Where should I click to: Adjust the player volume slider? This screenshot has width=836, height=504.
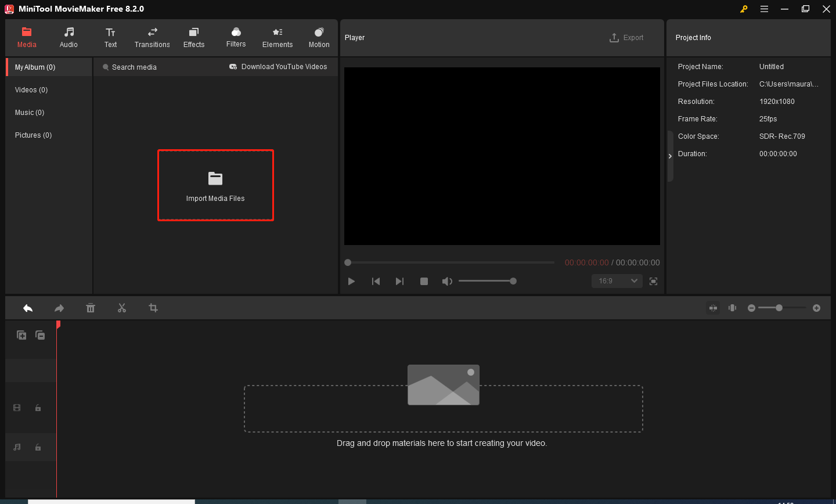tap(488, 281)
